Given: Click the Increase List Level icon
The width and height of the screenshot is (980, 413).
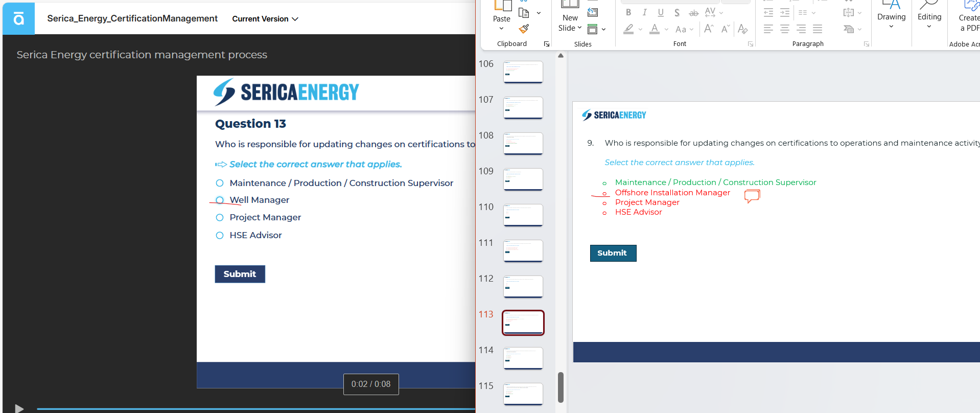Looking at the screenshot, I should 785,13.
